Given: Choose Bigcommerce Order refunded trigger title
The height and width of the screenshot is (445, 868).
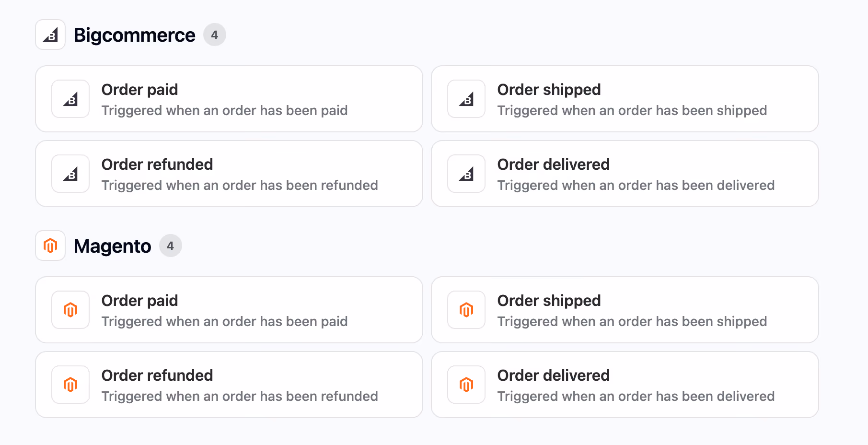Looking at the screenshot, I should click(157, 164).
